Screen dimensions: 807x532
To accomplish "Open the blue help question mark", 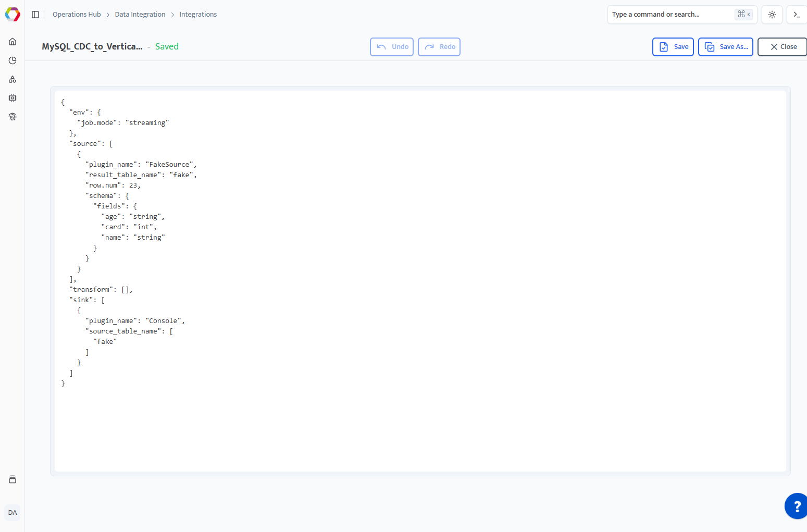I will [797, 506].
